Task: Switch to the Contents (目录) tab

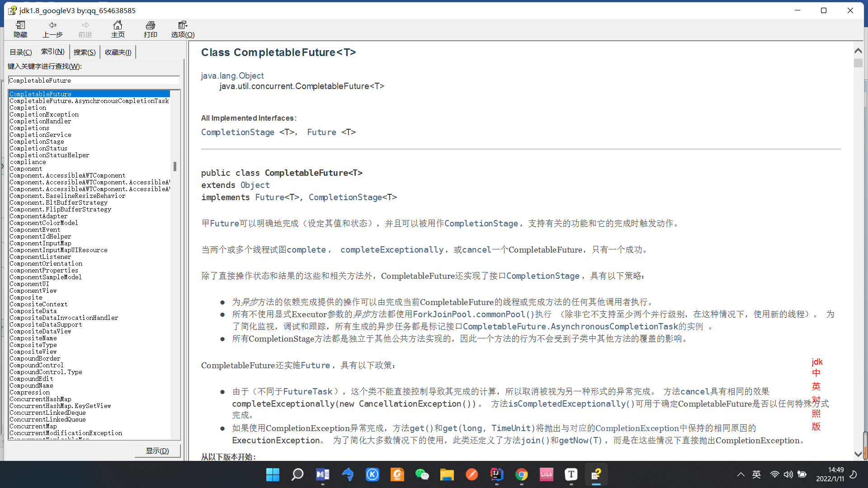Action: point(21,52)
